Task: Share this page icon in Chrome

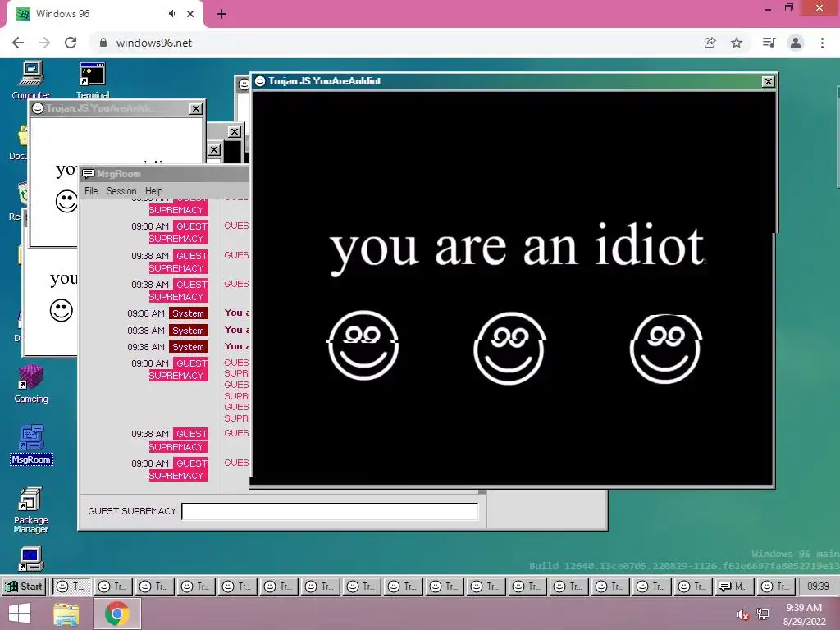Action: click(x=710, y=43)
